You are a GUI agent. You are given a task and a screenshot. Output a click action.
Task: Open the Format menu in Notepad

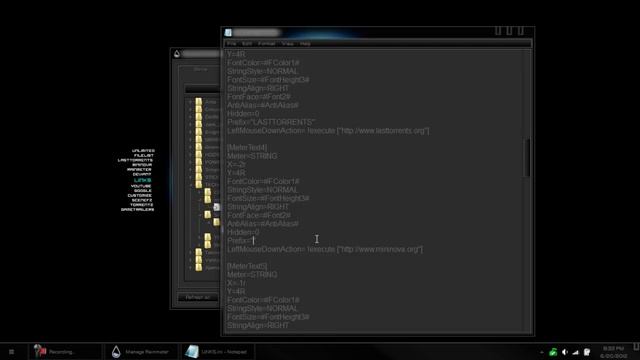click(x=267, y=43)
